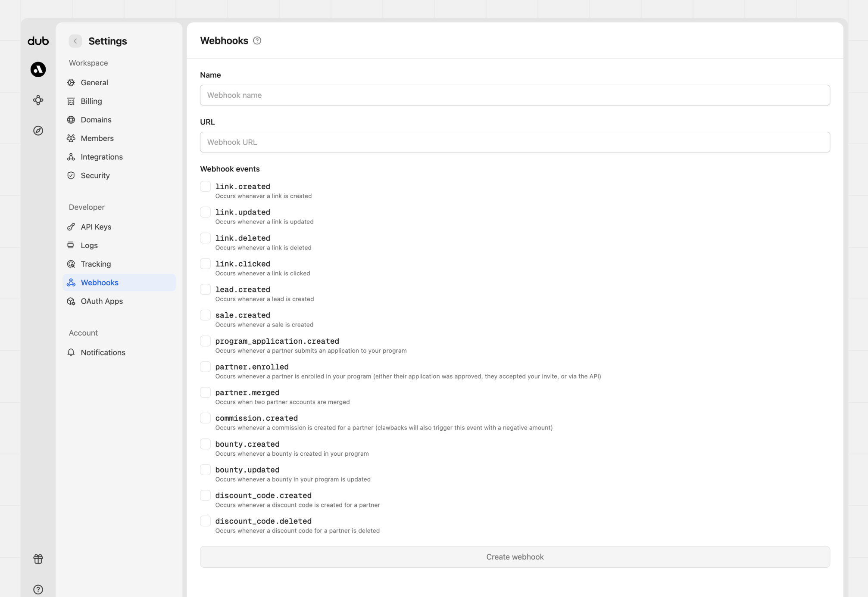The width and height of the screenshot is (868, 597).
Task: Click discount_code.created event label
Action: [263, 495]
